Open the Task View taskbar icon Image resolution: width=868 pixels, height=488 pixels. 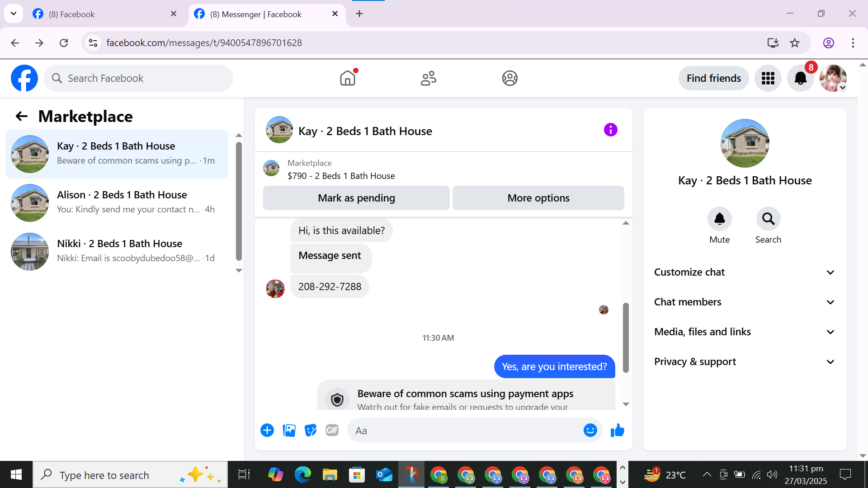pos(244,474)
